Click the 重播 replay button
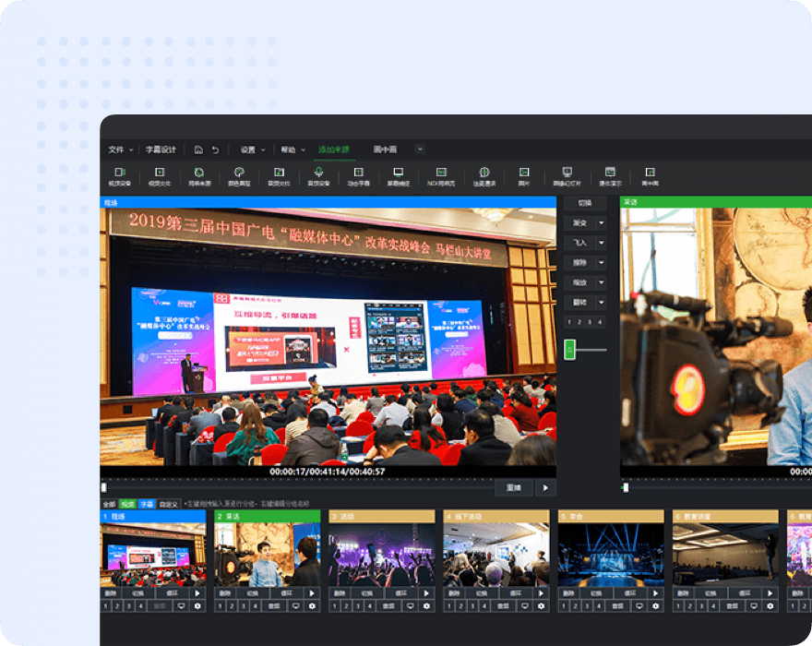The height and width of the screenshot is (646, 812). tap(513, 487)
